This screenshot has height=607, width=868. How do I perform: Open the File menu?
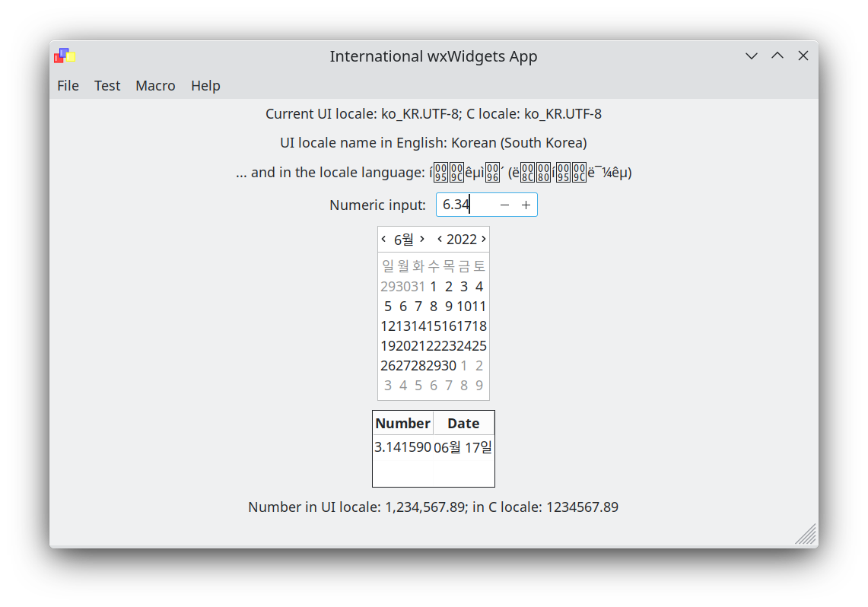pyautogui.click(x=68, y=86)
